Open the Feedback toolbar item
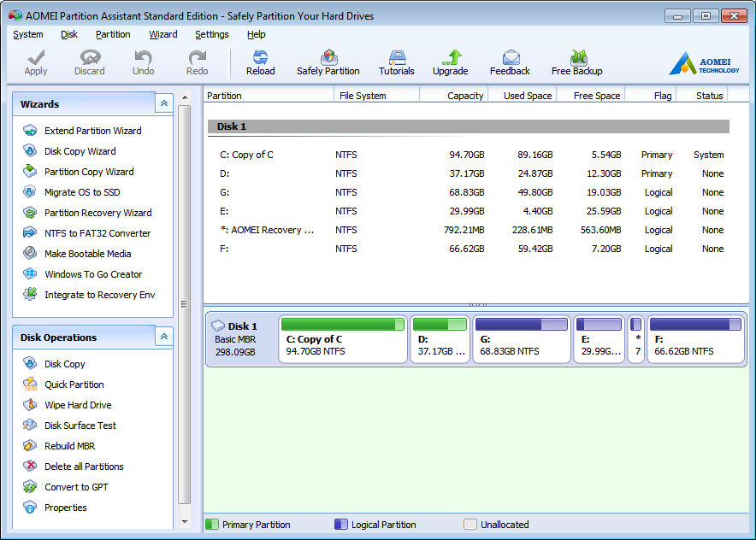Screen dimensions: 756x540 click(510, 62)
